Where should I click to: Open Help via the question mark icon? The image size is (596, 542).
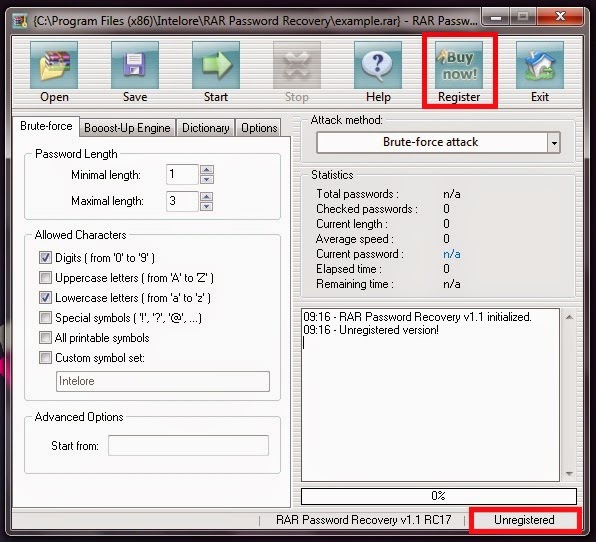(378, 65)
